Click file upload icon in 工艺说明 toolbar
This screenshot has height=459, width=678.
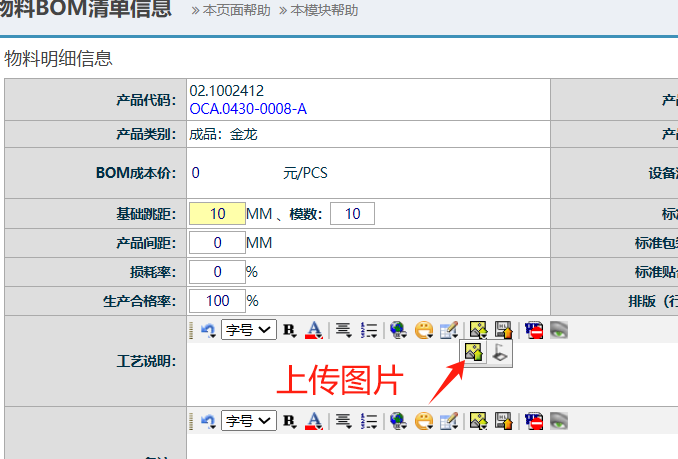point(503,330)
